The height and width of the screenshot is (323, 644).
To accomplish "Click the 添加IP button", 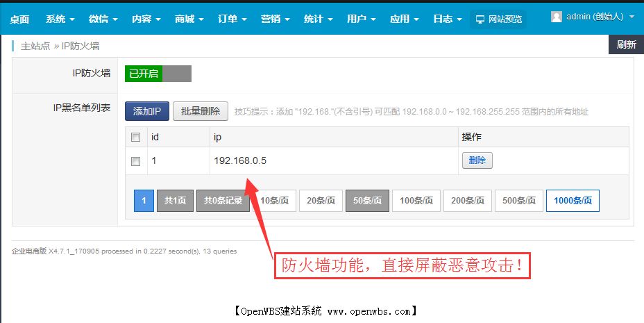I will coord(147,111).
